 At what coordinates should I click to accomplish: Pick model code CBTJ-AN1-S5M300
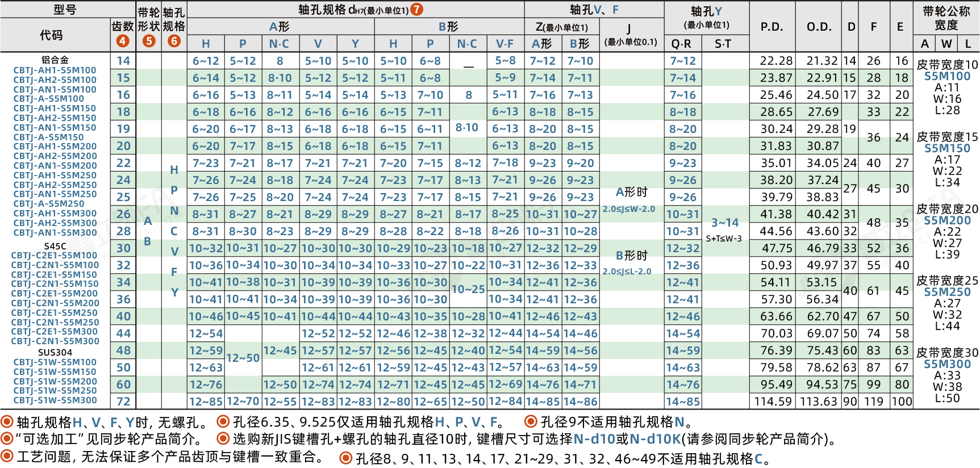pyautogui.click(x=55, y=232)
